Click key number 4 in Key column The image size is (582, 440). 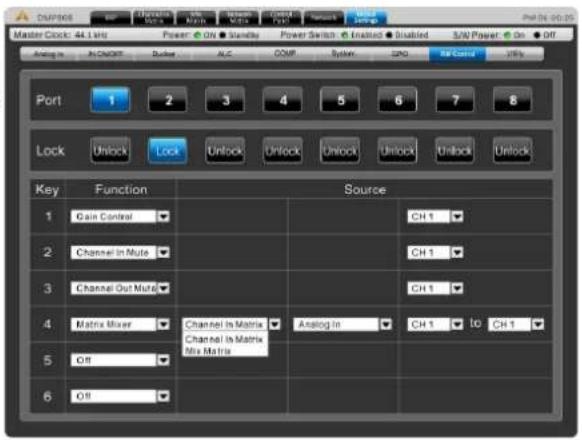47,324
